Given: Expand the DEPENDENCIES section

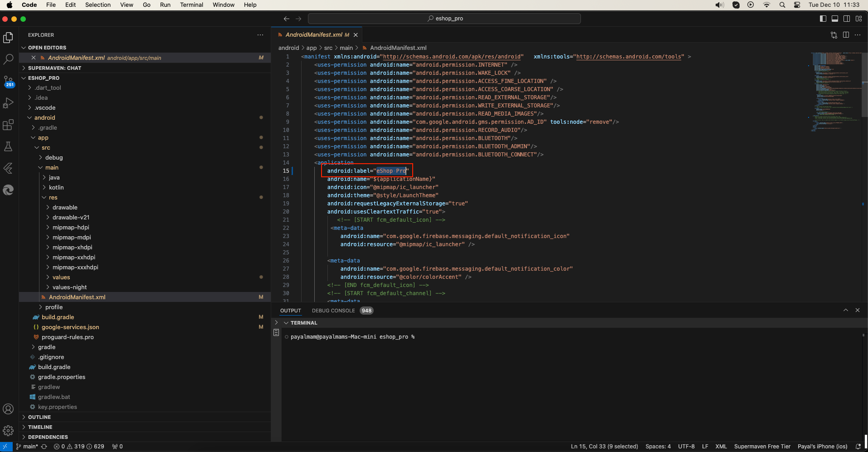Looking at the screenshot, I should (x=145, y=437).
